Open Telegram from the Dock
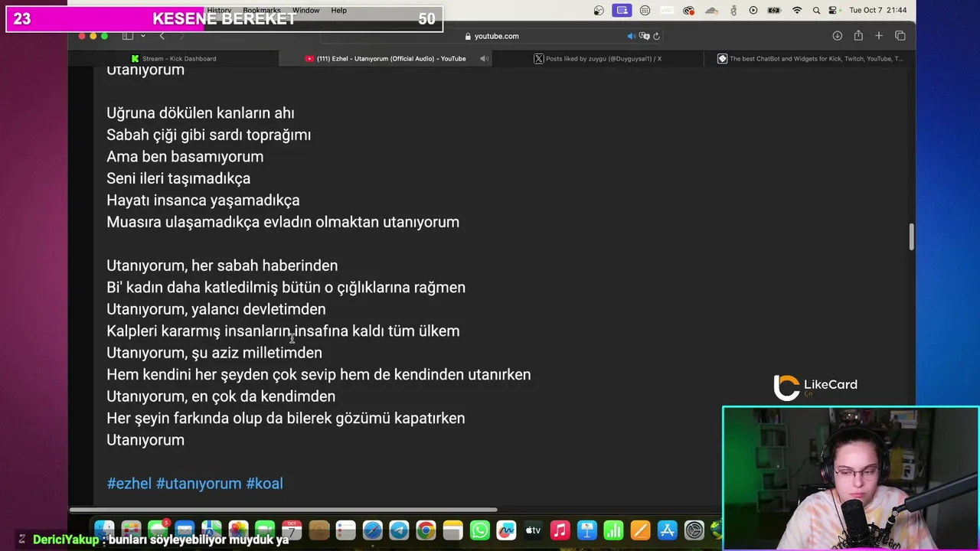980x551 pixels. point(399,530)
